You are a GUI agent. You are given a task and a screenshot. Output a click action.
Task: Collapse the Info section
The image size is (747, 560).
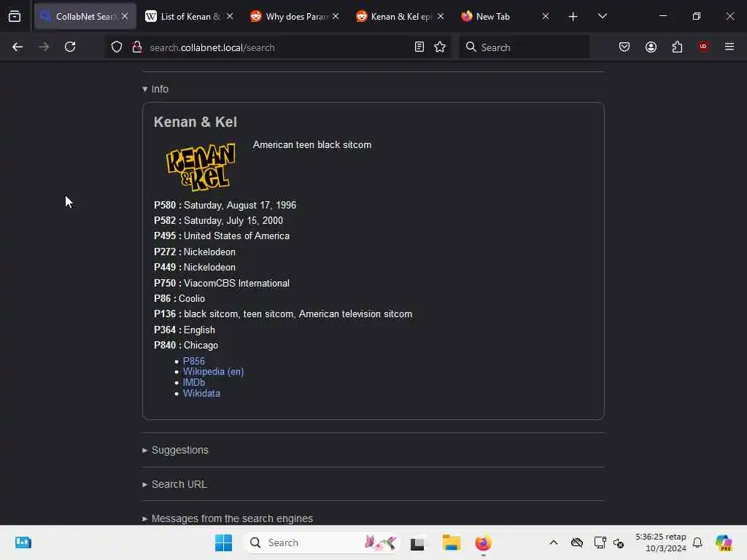155,89
